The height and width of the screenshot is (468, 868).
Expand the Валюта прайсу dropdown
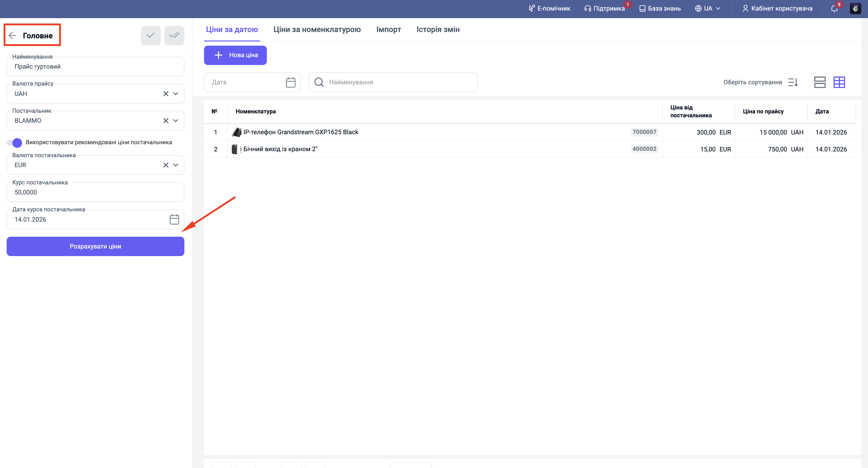pos(176,94)
